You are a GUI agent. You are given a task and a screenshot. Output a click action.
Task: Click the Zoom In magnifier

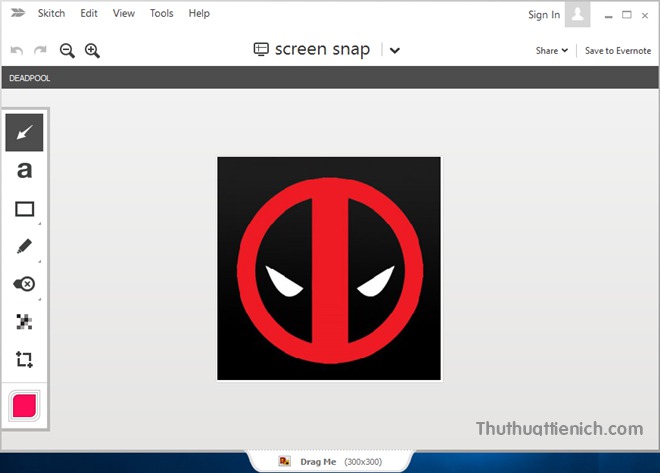click(92, 50)
